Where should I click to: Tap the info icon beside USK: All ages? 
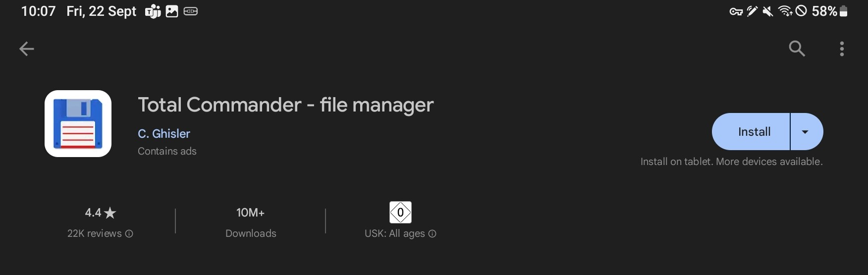432,233
